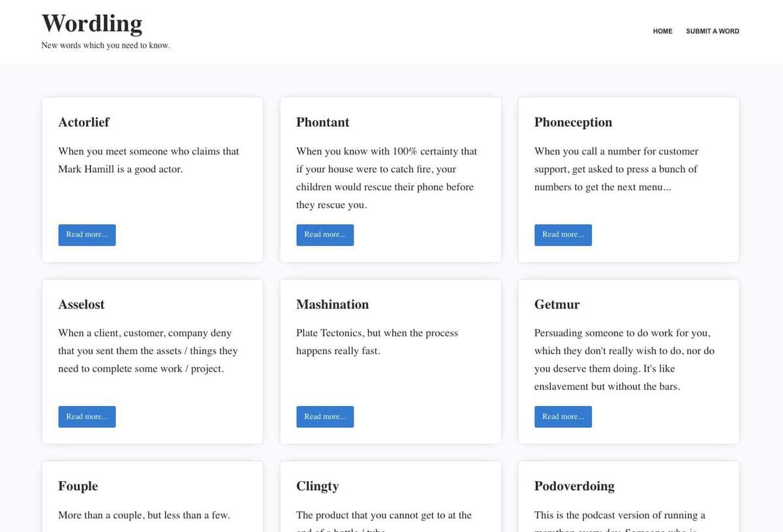
Task: Open the Actorlief card heading
Action: click(84, 123)
